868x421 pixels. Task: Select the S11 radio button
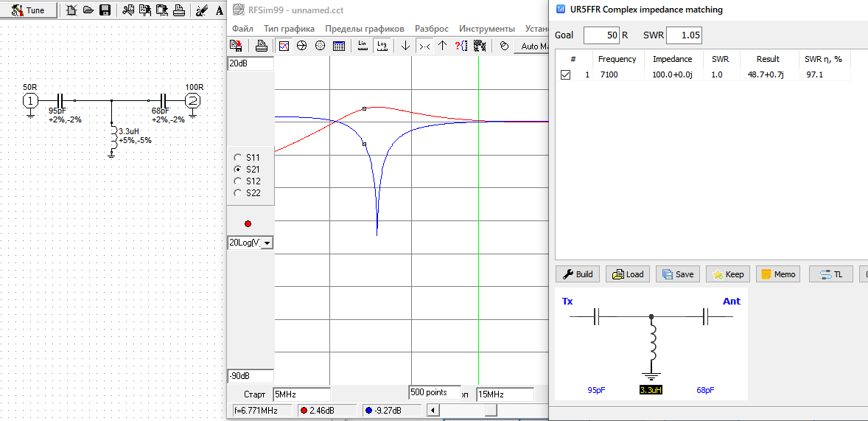coord(237,157)
